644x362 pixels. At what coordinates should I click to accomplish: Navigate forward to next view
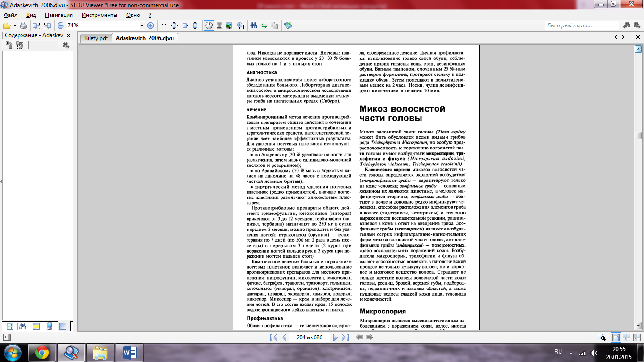coord(370,337)
